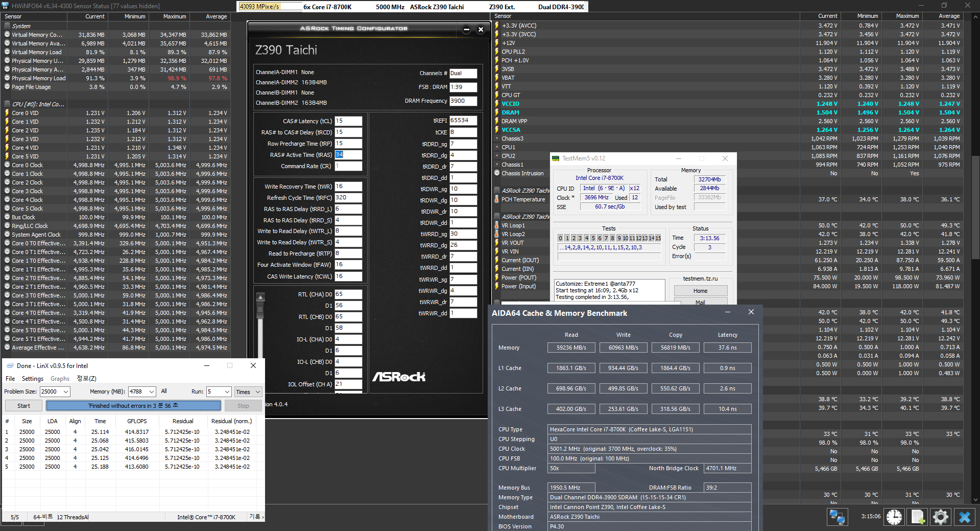Viewport: 980px width, 531px height.
Task: Click the TestMem5 memory chip title icon
Action: pos(556,158)
